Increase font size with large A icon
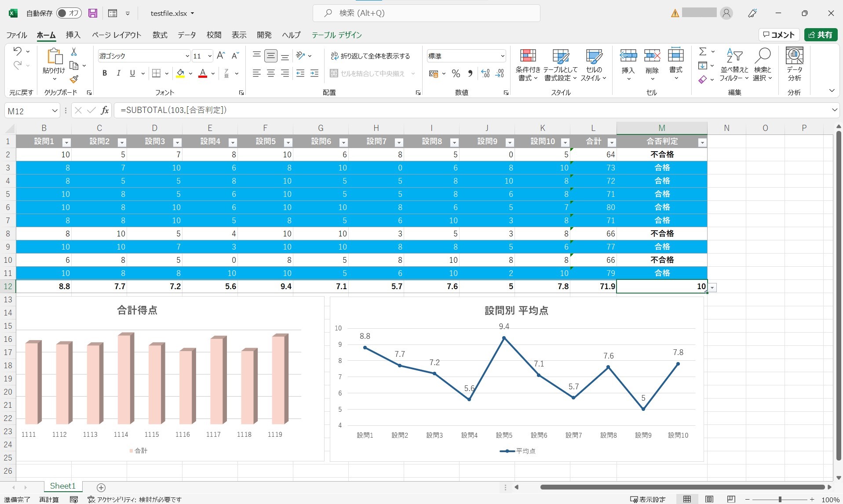Screen dimensions: 843x504 coord(221,55)
